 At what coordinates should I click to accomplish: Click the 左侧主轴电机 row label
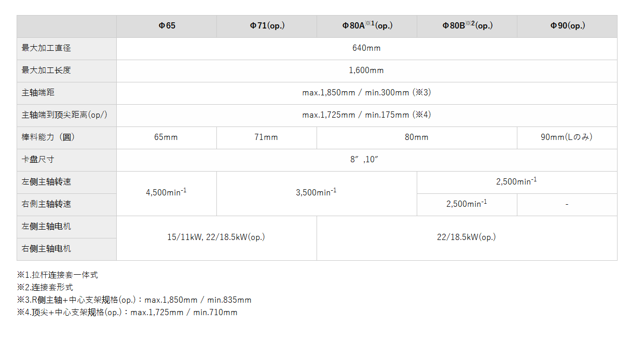point(46,227)
